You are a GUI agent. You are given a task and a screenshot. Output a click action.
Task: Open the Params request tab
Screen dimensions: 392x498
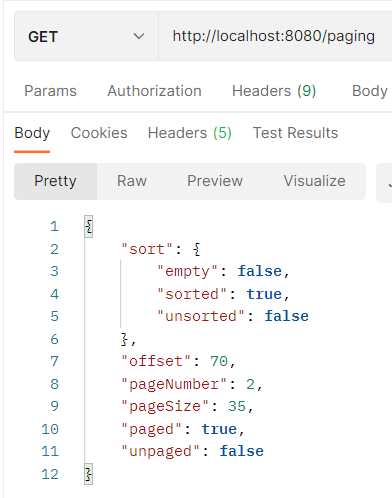click(x=50, y=91)
